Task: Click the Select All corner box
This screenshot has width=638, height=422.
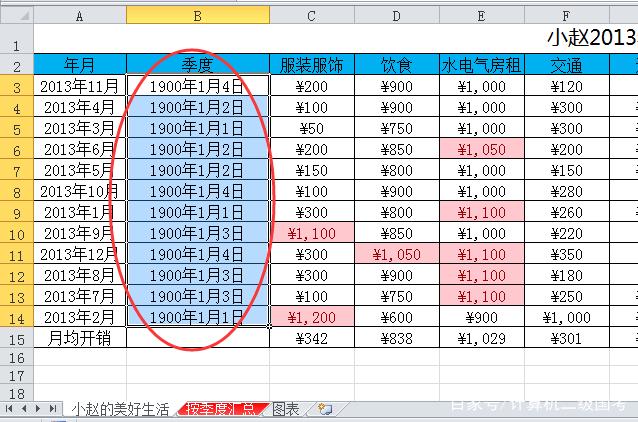Action: tap(17, 15)
